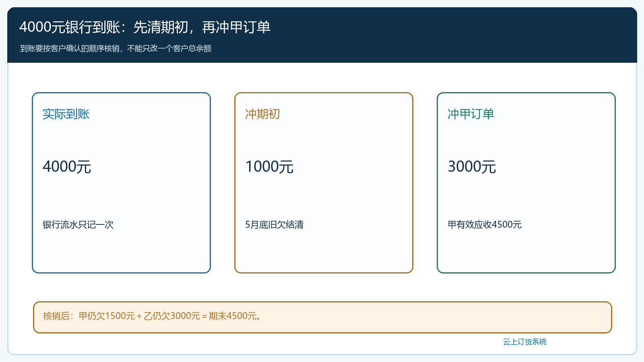Screen dimensions: 644x362
Task: Click the green-bordered 冲甲订单 card
Action: pos(526,183)
